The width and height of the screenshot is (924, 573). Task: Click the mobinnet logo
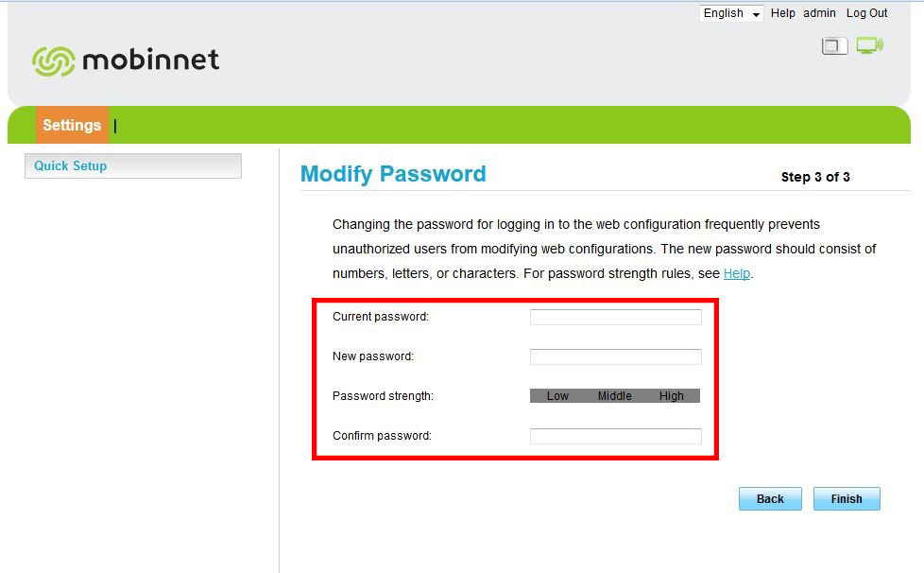126,61
